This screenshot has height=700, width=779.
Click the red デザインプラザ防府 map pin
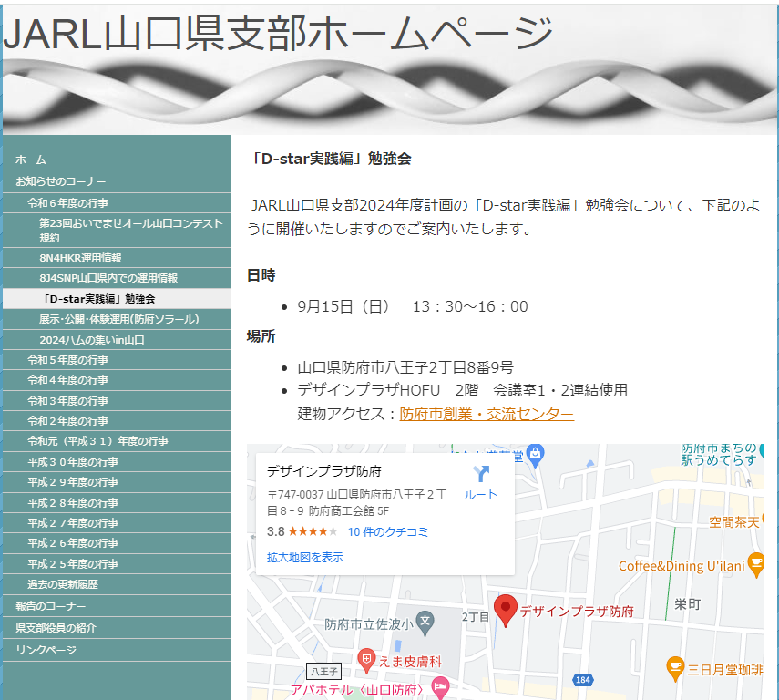(x=506, y=610)
